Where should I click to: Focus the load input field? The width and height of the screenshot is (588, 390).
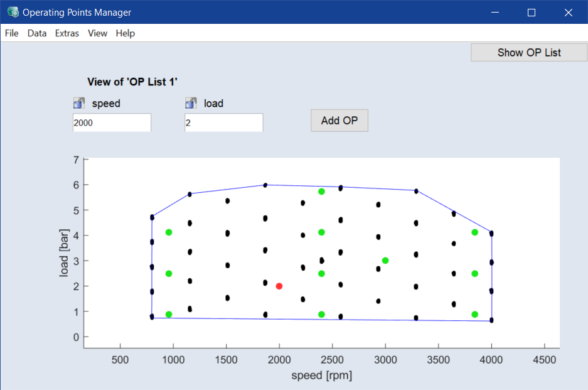[x=223, y=123]
